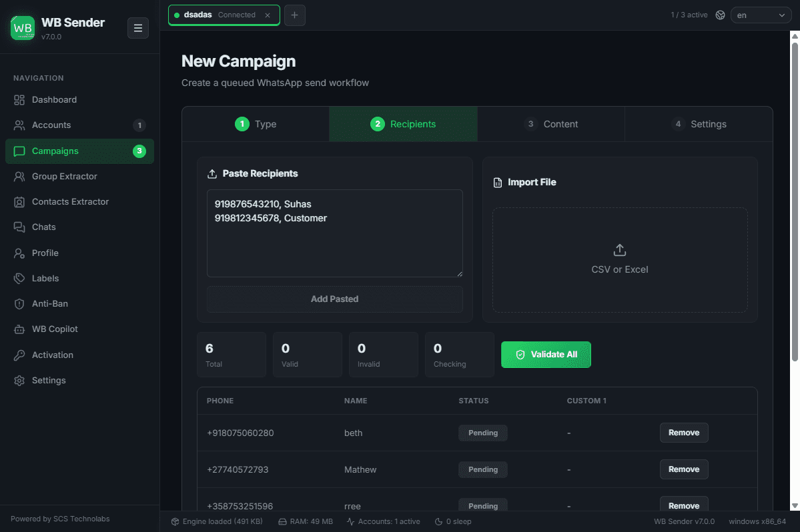
Task: Open Labels tag section
Action: 79,278
